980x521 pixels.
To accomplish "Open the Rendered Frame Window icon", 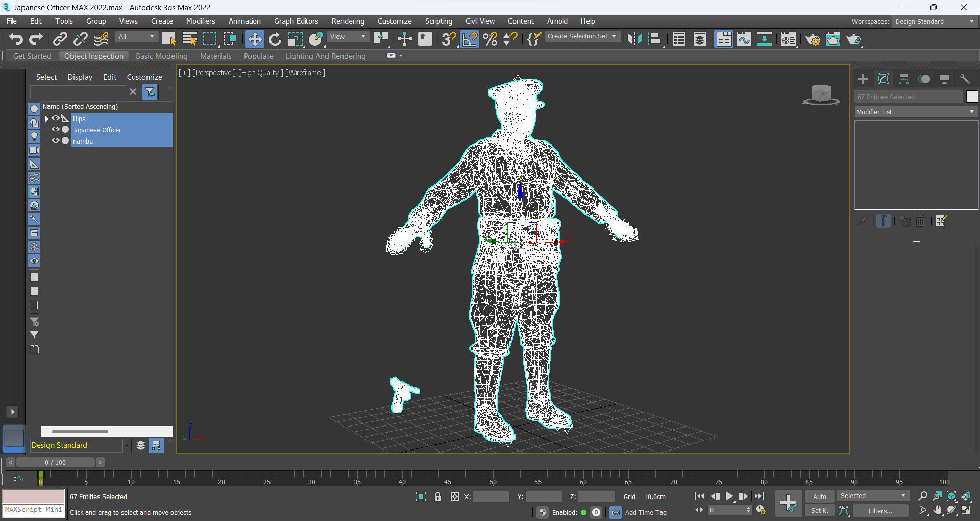I will pyautogui.click(x=833, y=39).
